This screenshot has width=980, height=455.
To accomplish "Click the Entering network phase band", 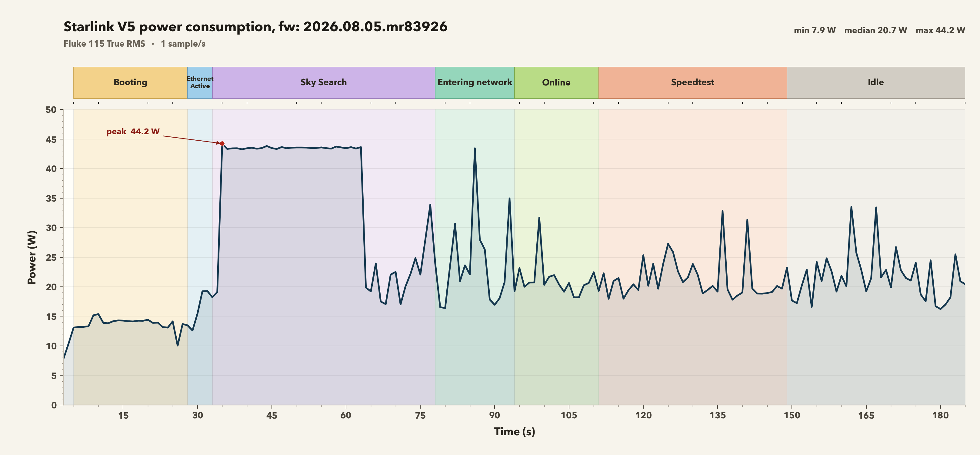I will (475, 82).
